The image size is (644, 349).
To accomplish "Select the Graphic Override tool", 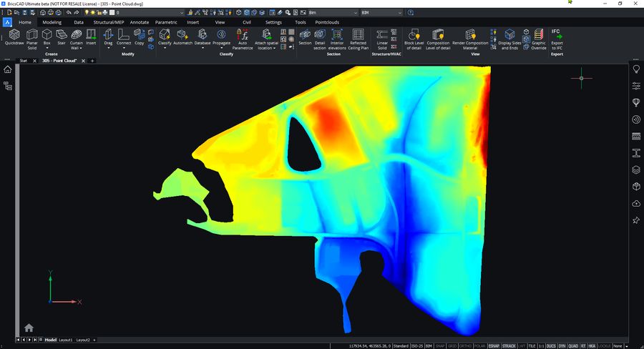I will point(538,37).
